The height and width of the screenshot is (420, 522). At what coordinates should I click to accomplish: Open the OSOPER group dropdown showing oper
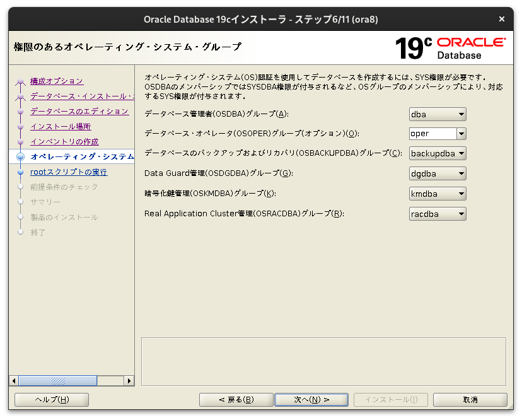tap(460, 134)
